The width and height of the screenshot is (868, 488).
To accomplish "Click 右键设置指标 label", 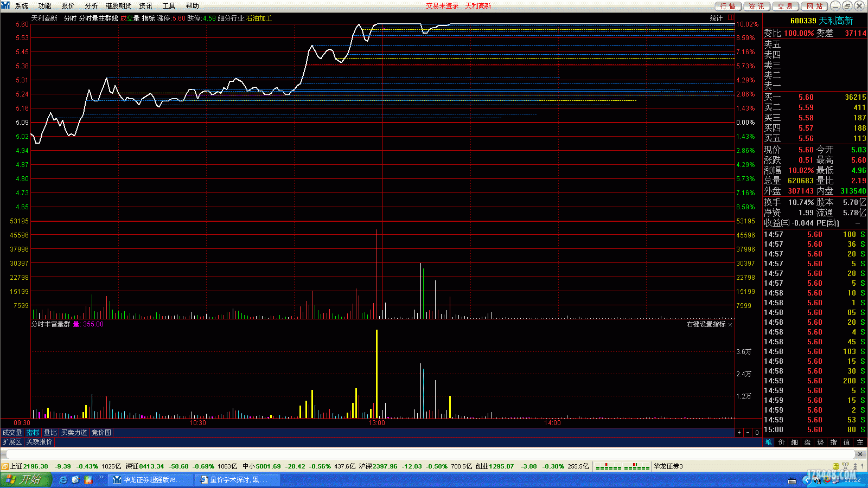I will pos(706,324).
